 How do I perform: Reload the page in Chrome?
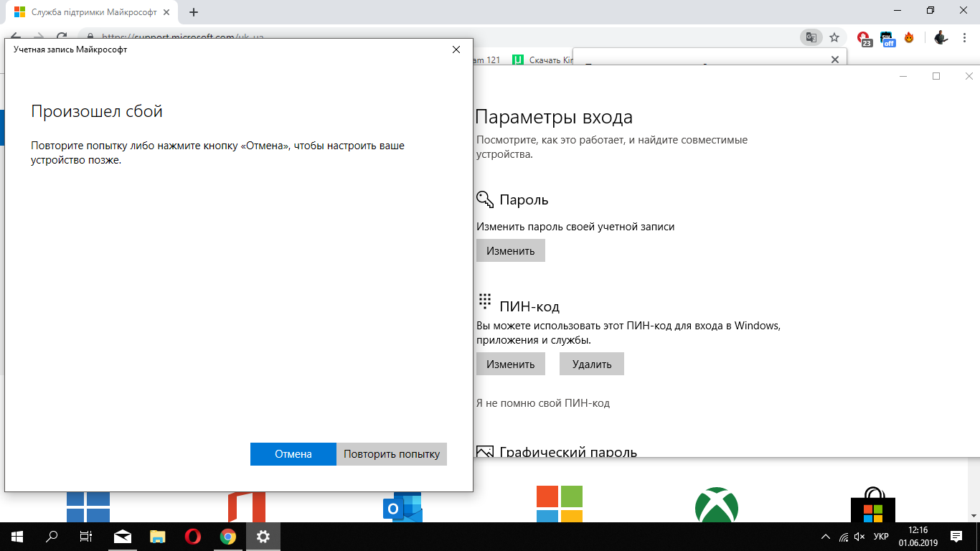(62, 37)
